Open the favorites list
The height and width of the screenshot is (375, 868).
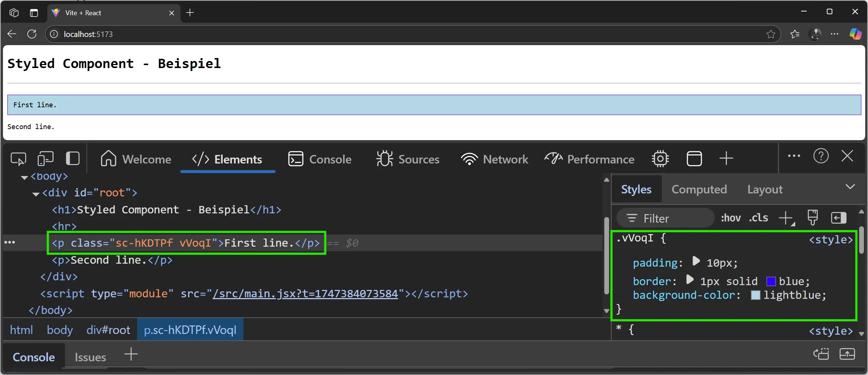pyautogui.click(x=795, y=34)
